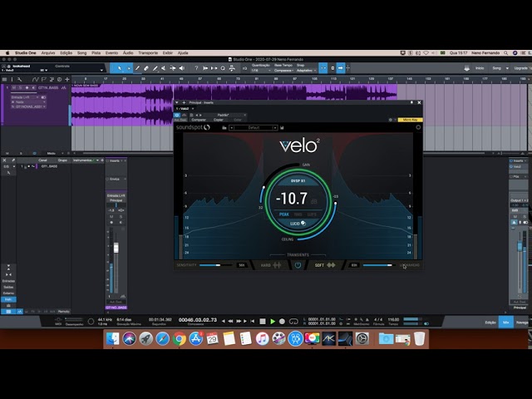This screenshot has height=399, width=532.
Task: Click the Comparar button in plugin header
Action: coord(199,120)
